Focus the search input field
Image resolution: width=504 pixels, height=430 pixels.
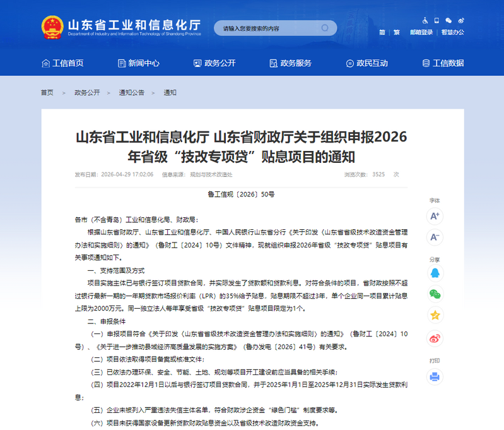point(276,28)
